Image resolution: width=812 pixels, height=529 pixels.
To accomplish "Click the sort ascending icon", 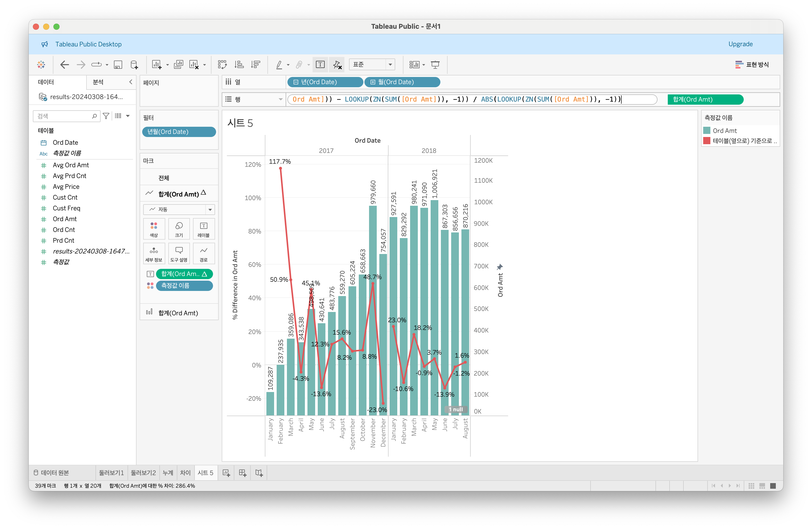I will pyautogui.click(x=239, y=64).
